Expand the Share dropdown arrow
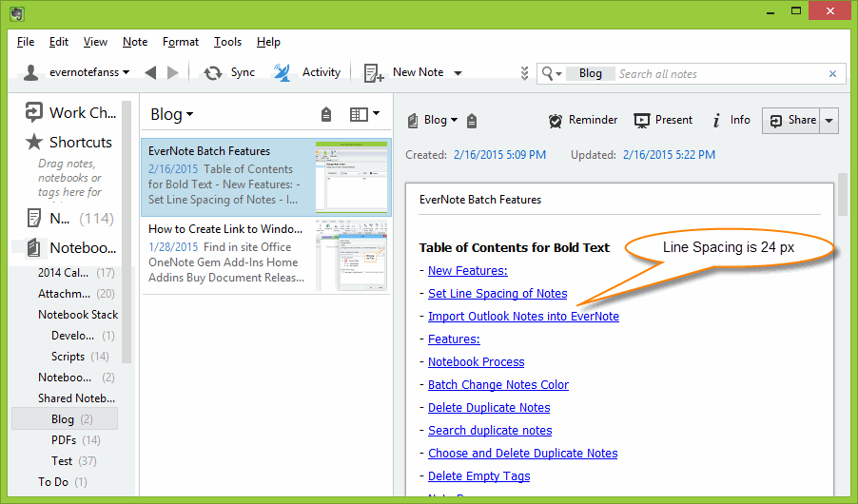Image resolution: width=858 pixels, height=504 pixels. 829,121
